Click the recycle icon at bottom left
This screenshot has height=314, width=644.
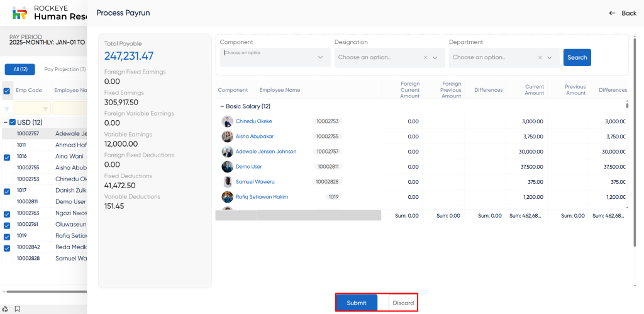(6, 309)
